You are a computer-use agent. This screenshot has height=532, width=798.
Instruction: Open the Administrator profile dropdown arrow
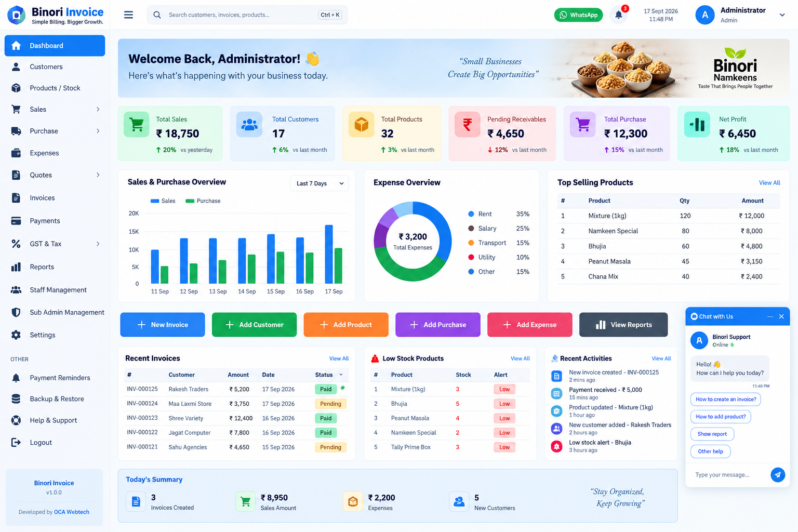click(782, 15)
